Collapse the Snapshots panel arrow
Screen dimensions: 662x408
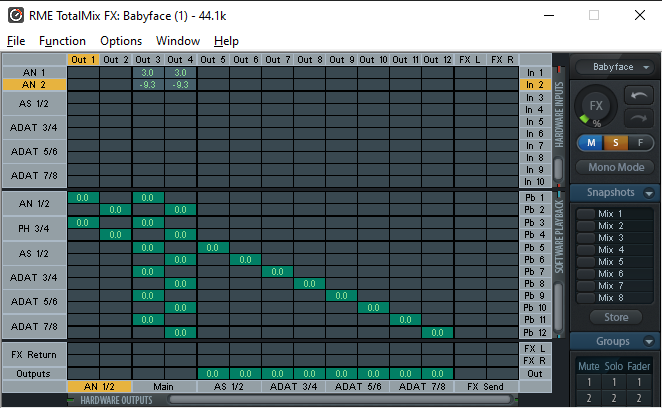pyautogui.click(x=649, y=193)
